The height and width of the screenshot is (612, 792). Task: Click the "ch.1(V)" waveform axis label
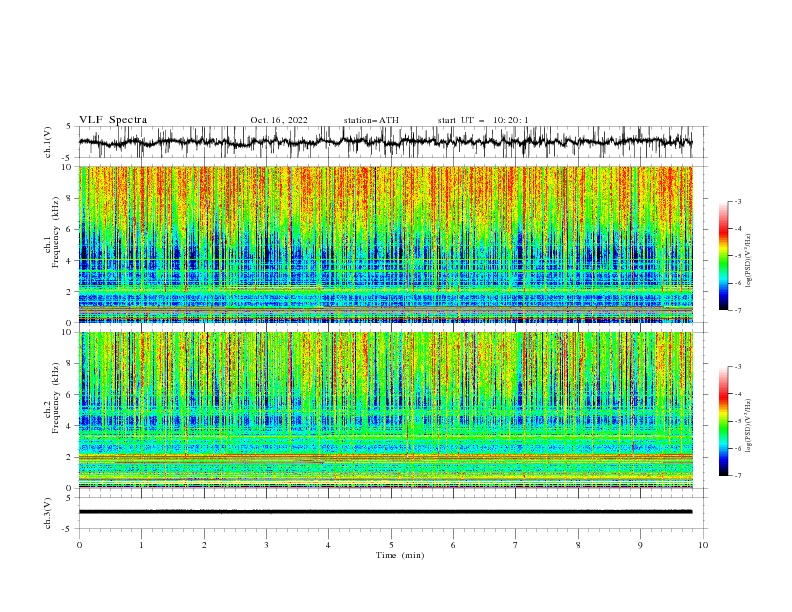(x=48, y=142)
